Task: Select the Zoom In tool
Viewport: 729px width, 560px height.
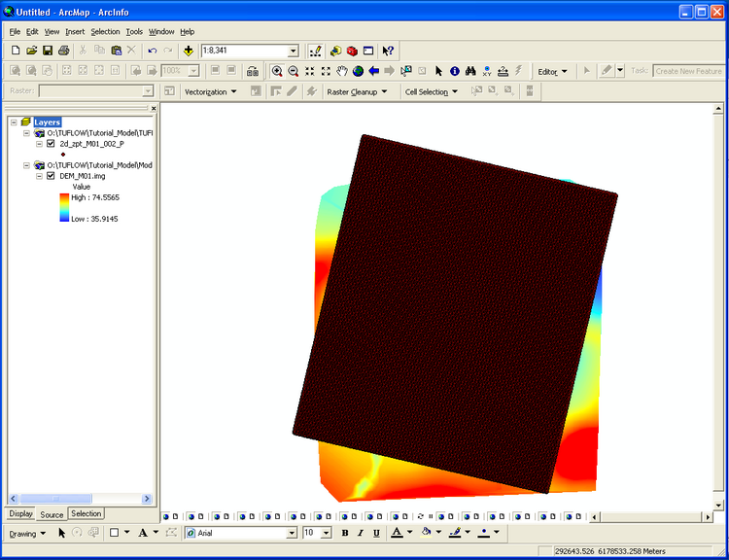Action: click(x=277, y=71)
